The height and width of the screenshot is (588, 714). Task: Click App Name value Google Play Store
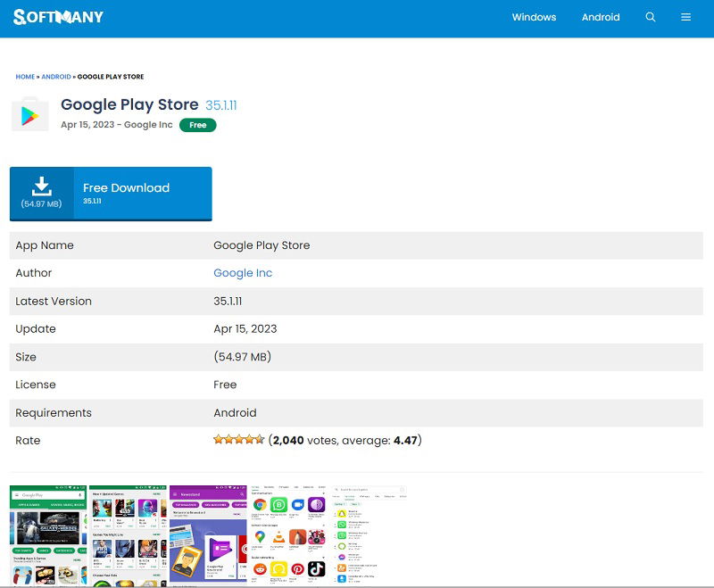tap(262, 245)
